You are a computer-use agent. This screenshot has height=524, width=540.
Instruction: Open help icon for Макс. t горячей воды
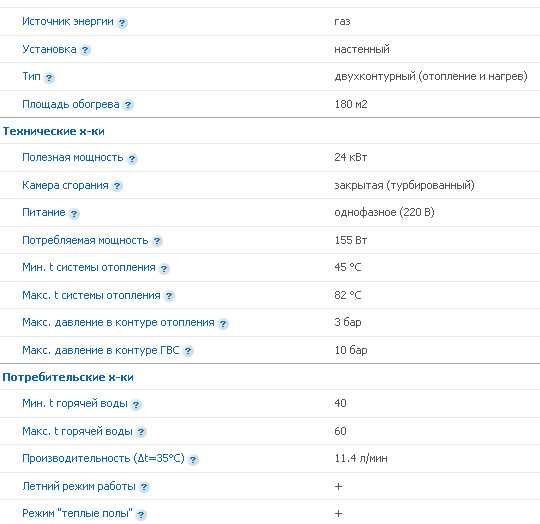coord(141,432)
